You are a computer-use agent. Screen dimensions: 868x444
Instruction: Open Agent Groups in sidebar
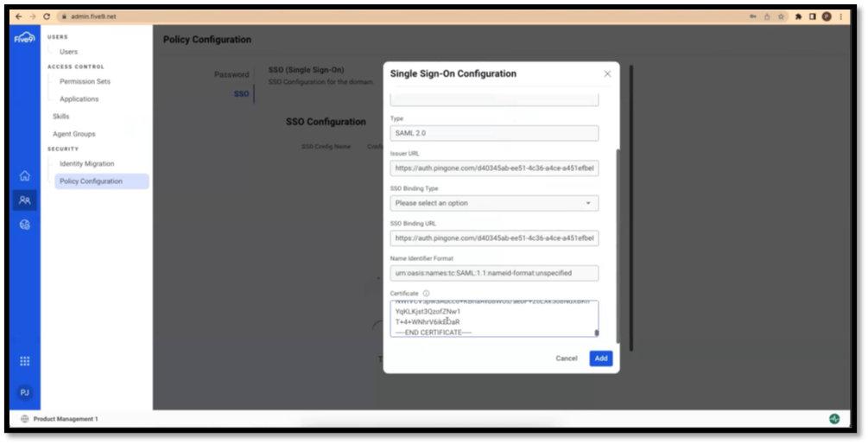click(74, 134)
